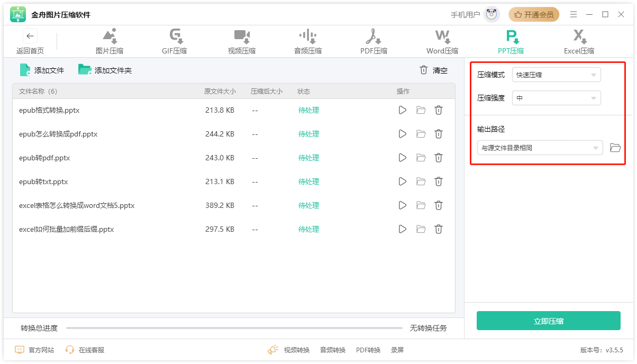Select file name epub格式转换.pptx
The height and width of the screenshot is (364, 637).
(49, 110)
